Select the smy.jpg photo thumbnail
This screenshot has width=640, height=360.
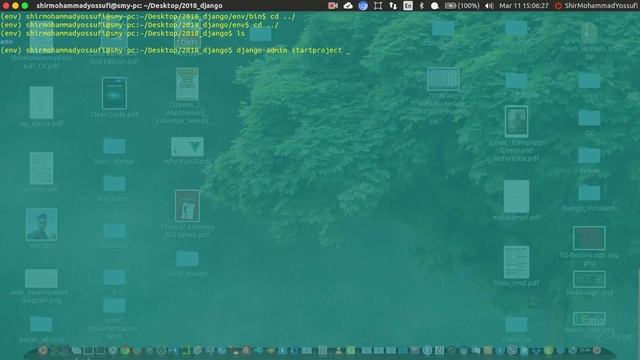click(41, 228)
